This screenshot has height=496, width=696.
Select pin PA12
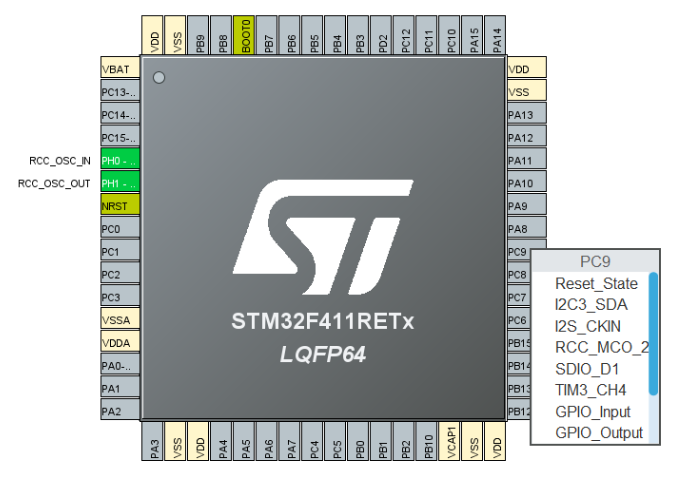(x=527, y=135)
